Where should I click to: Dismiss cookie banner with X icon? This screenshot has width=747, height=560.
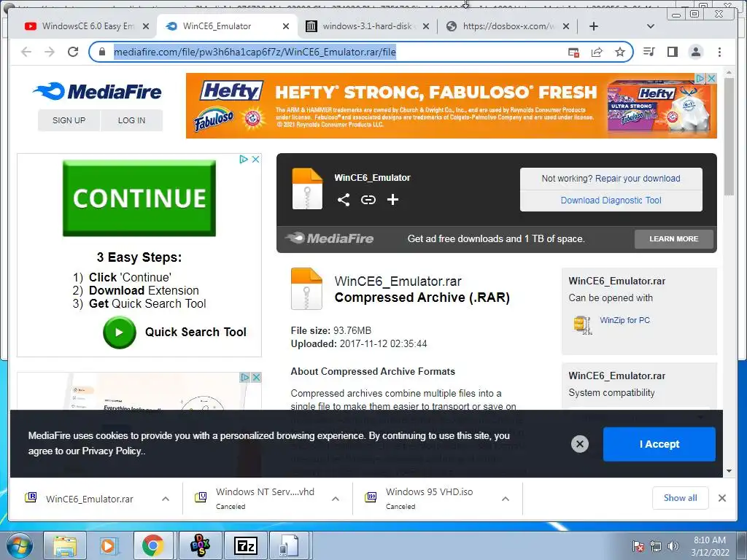580,444
